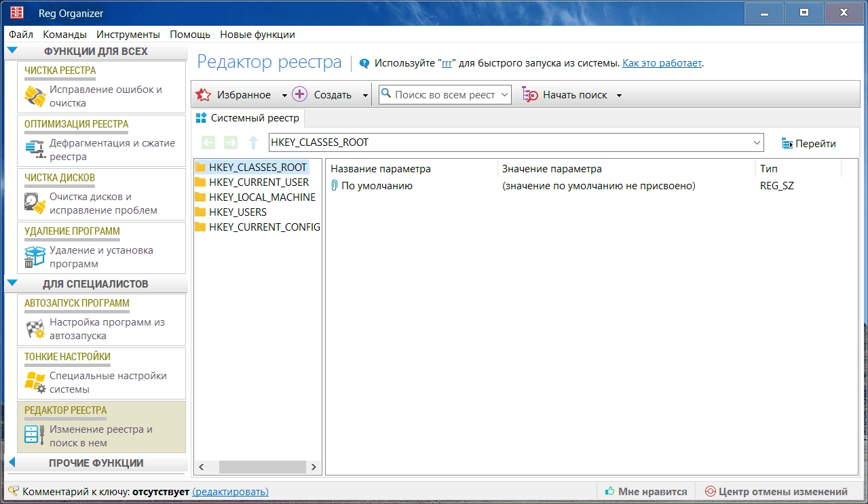Click the forward navigation arrow

pos(231,143)
